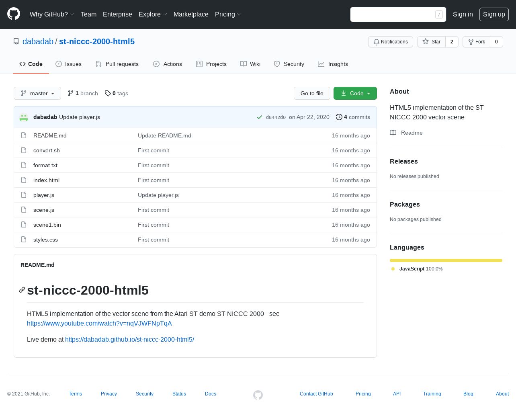The height and width of the screenshot is (420, 516).
Task: Open the live demo github.io link
Action: [129, 339]
